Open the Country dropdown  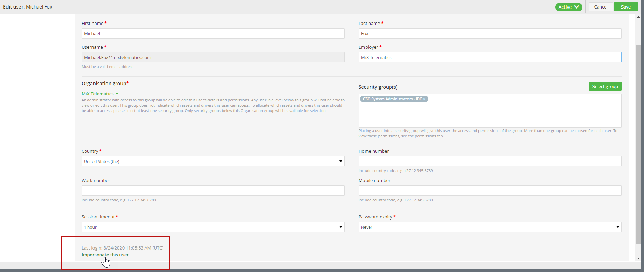[213, 161]
